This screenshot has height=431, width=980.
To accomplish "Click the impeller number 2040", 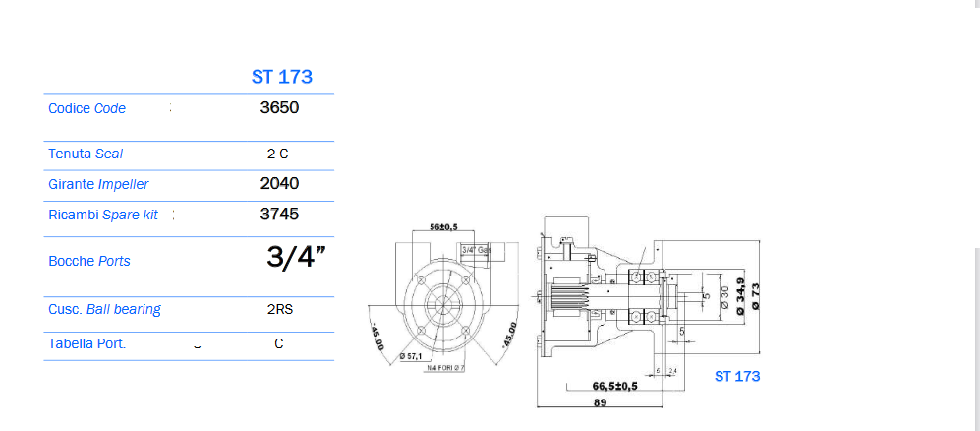I will click(x=279, y=184).
